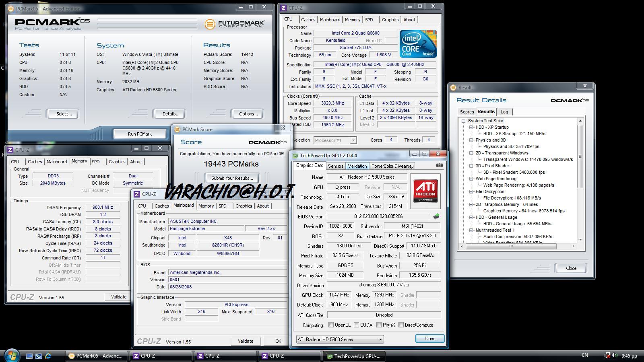
Task: Click the network tray icon
Action: point(607,356)
